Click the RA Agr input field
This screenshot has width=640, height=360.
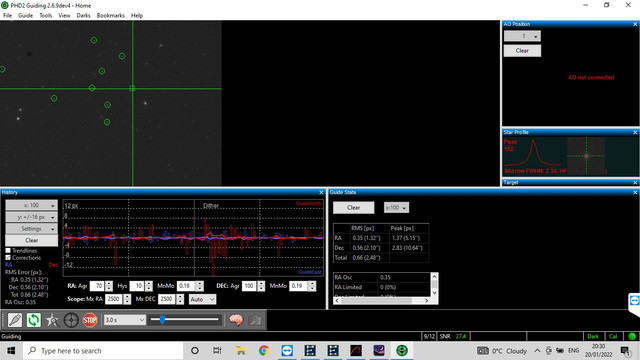[97, 286]
